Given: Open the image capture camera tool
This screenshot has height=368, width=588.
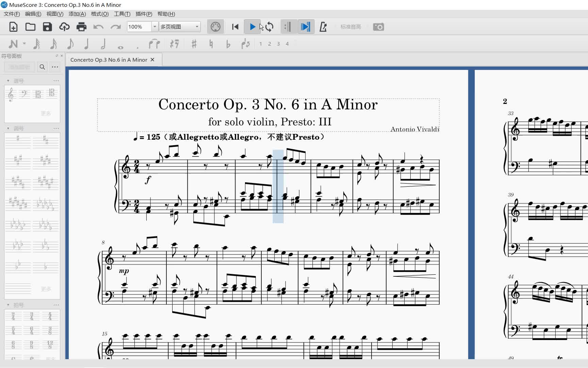Looking at the screenshot, I should (378, 27).
